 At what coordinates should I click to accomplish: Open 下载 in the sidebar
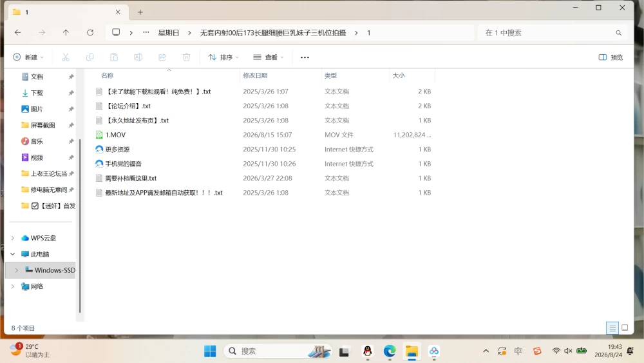pos(37,93)
